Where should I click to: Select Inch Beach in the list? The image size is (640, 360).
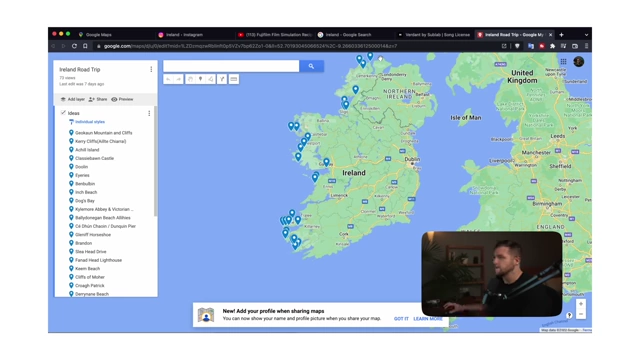(86, 192)
